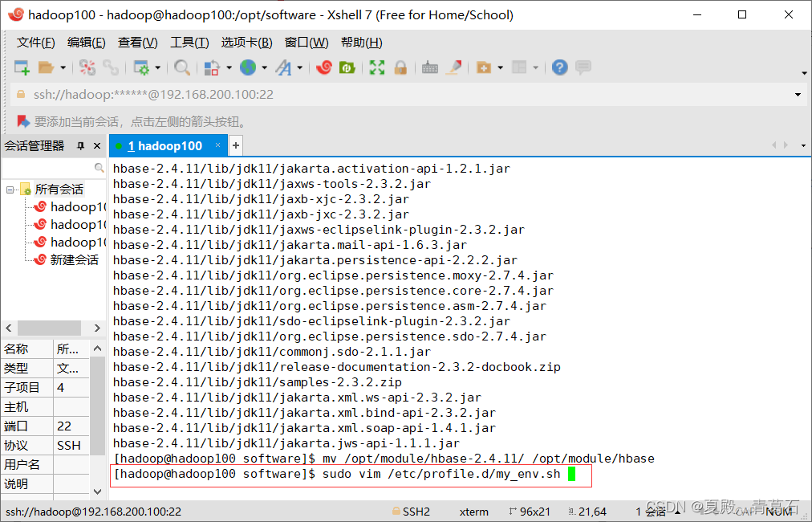Screen dimensions: 812x522
Task: Expand the Properties icon dropdown arrow
Action: [x=157, y=67]
